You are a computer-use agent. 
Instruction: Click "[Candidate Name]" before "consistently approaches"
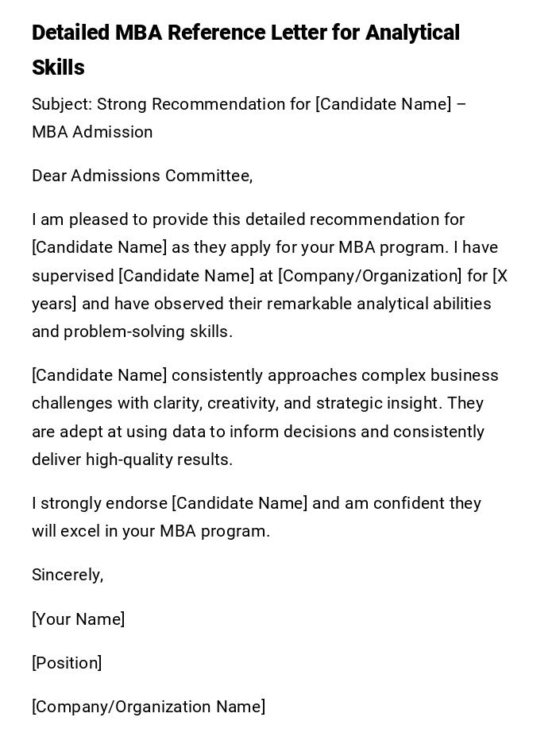click(x=99, y=375)
